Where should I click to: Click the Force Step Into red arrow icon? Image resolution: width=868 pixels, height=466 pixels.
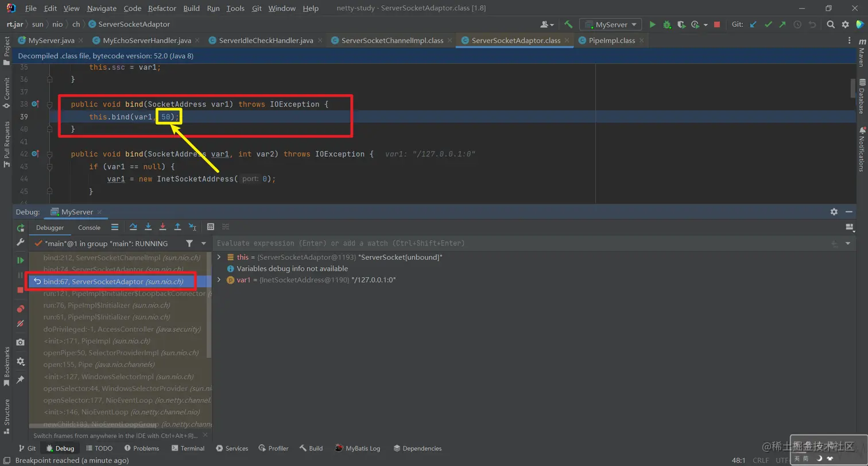(163, 227)
